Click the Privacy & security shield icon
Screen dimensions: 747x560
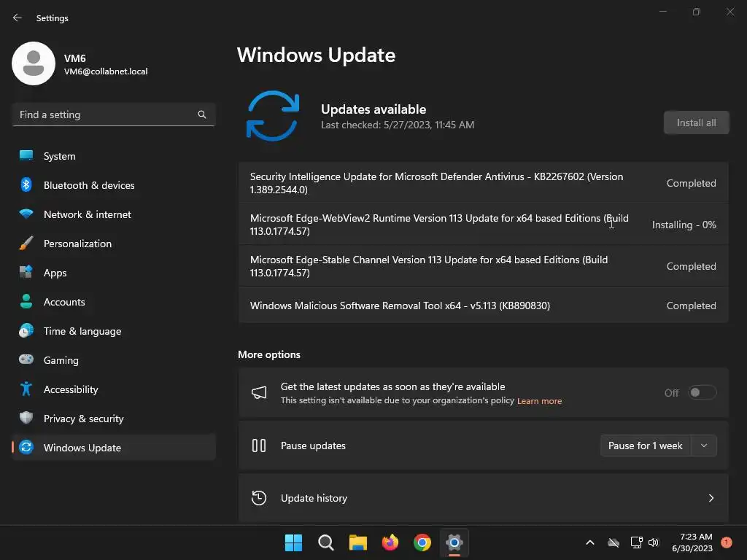click(x=26, y=418)
